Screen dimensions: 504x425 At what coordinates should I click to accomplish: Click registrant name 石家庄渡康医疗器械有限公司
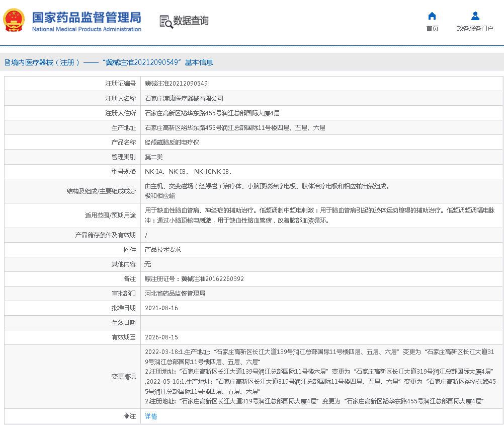(184, 99)
